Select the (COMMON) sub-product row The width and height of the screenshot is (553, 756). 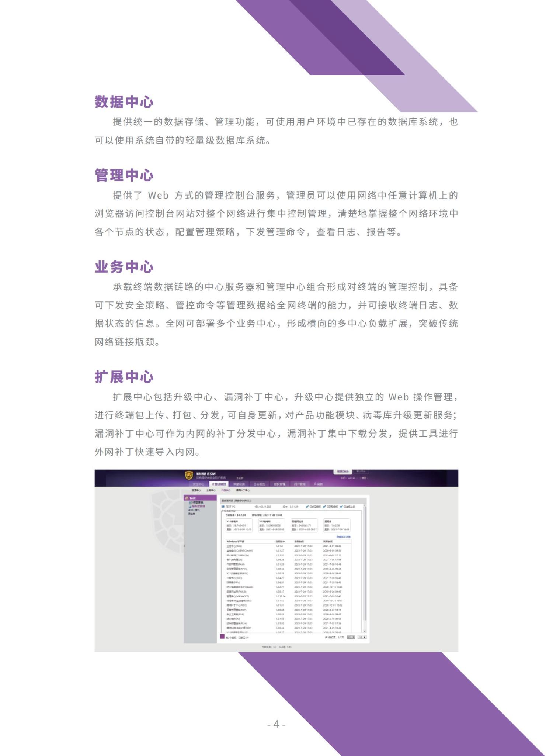point(288,555)
